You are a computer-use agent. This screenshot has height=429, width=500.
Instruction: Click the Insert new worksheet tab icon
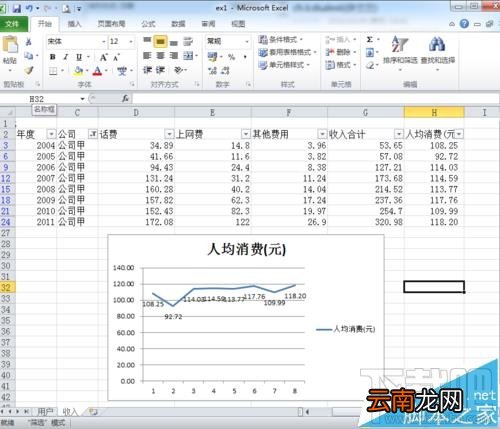coord(93,412)
